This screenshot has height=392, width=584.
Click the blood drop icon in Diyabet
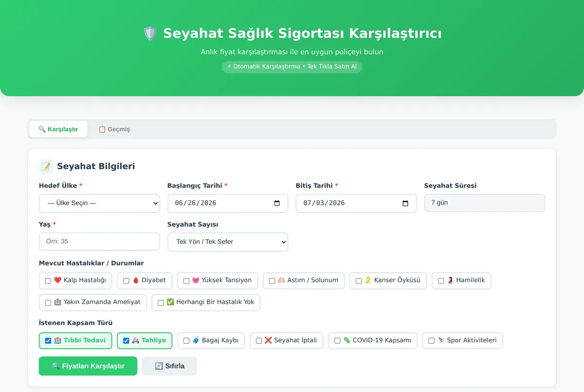pyautogui.click(x=136, y=280)
